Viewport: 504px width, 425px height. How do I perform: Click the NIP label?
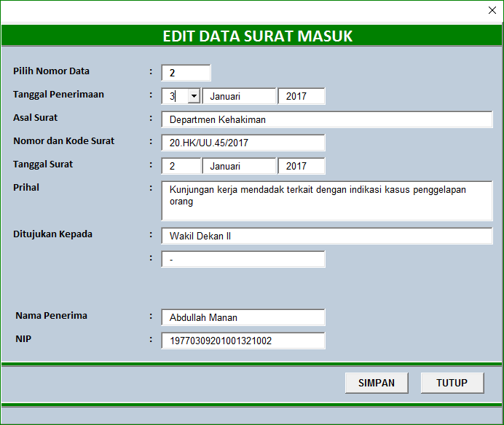[x=23, y=339]
